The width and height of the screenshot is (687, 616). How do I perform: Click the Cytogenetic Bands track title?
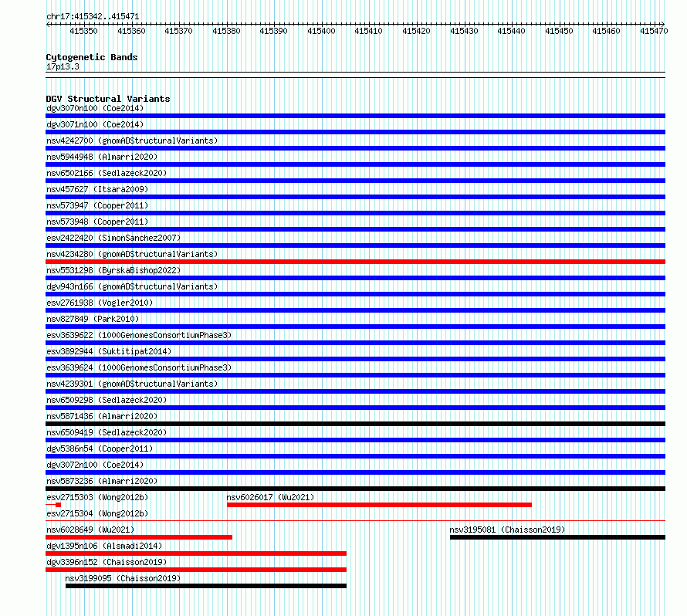92,57
